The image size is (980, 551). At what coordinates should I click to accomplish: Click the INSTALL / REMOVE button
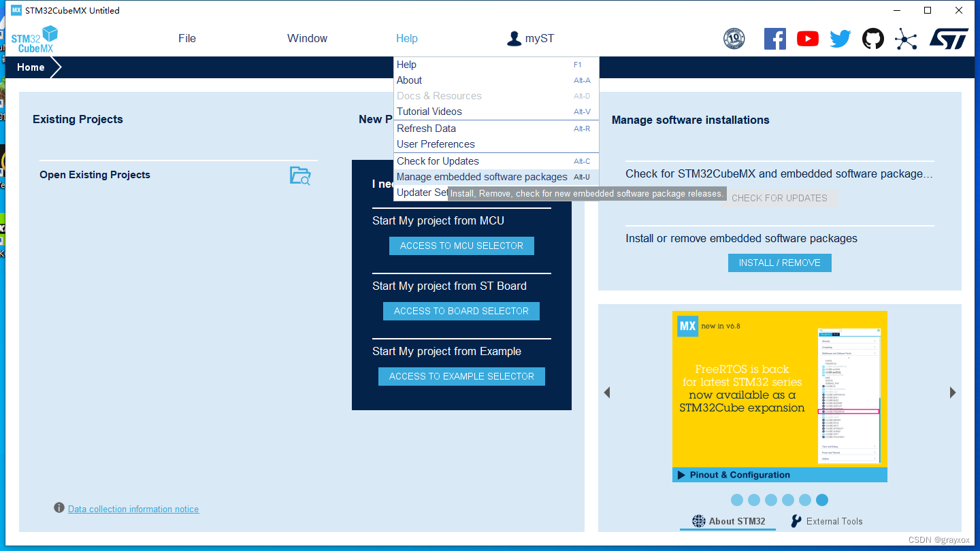coord(780,263)
